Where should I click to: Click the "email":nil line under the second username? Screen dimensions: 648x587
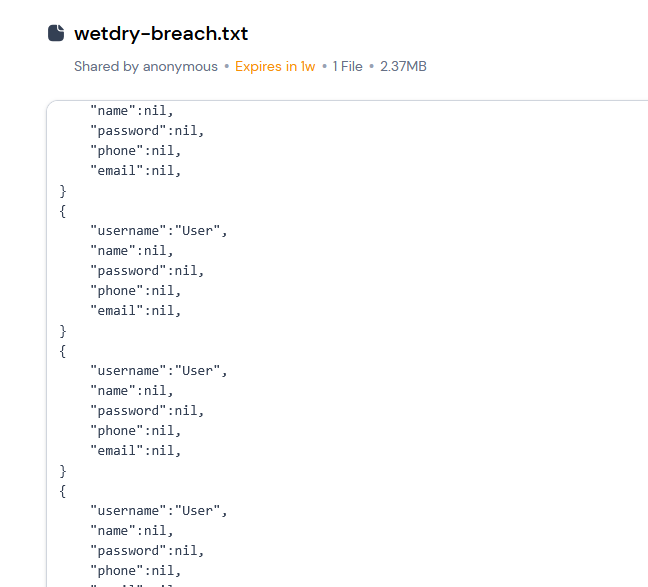pyautogui.click(x=138, y=451)
